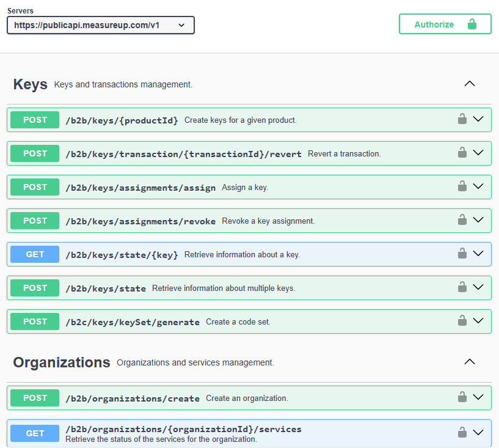Click POST badge for keySet/generate
The image size is (499, 448).
point(35,321)
